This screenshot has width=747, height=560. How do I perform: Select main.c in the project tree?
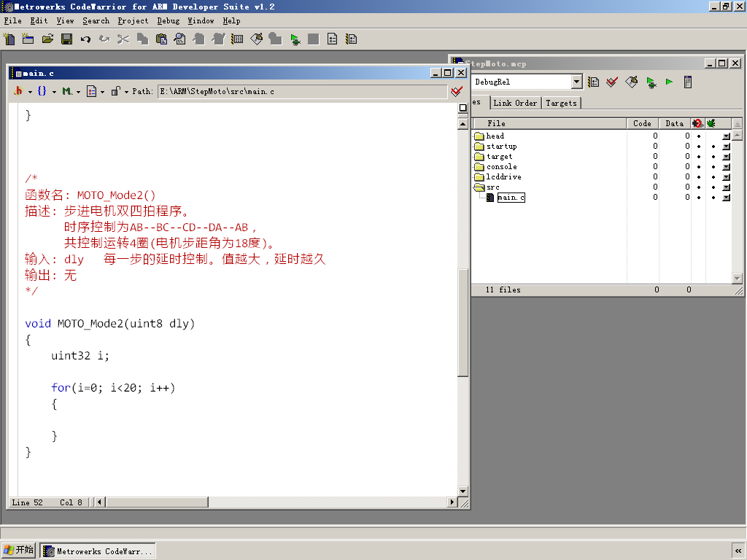click(x=511, y=197)
